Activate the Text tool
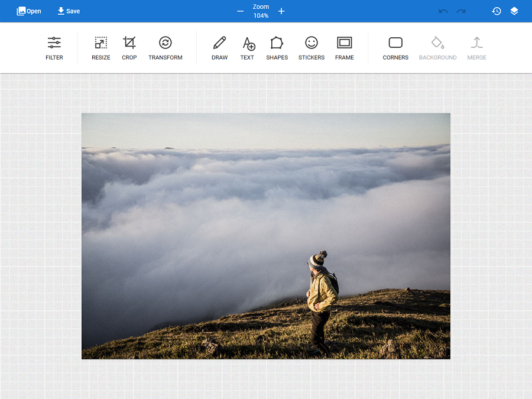Screen dimensions: 532x399 [247, 47]
